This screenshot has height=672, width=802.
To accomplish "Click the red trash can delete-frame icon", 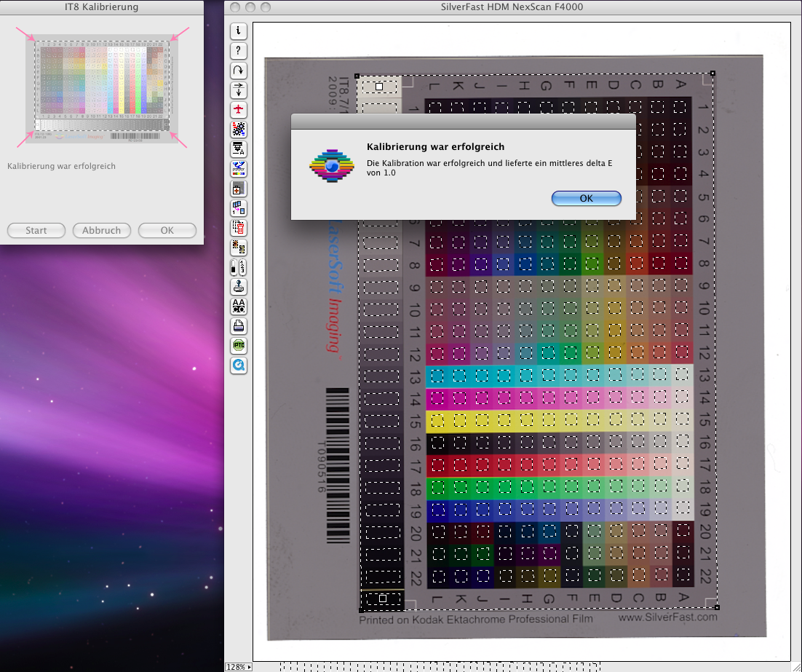I will (239, 228).
